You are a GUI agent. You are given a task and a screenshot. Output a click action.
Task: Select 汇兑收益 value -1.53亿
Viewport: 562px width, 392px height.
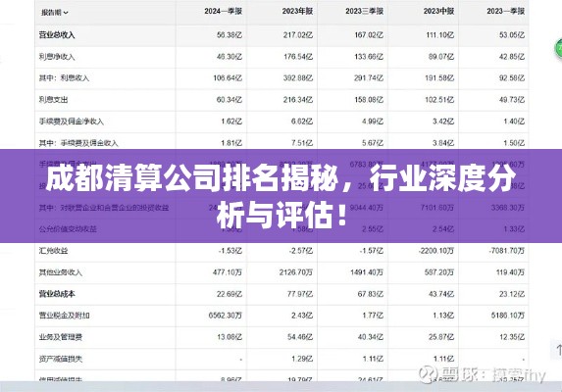pos(230,251)
